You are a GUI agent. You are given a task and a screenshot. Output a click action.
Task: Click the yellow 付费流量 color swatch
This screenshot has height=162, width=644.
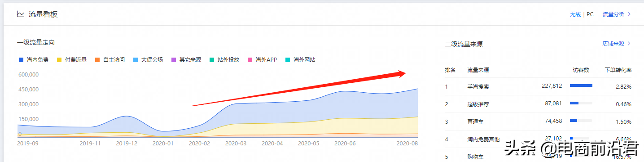coord(59,59)
